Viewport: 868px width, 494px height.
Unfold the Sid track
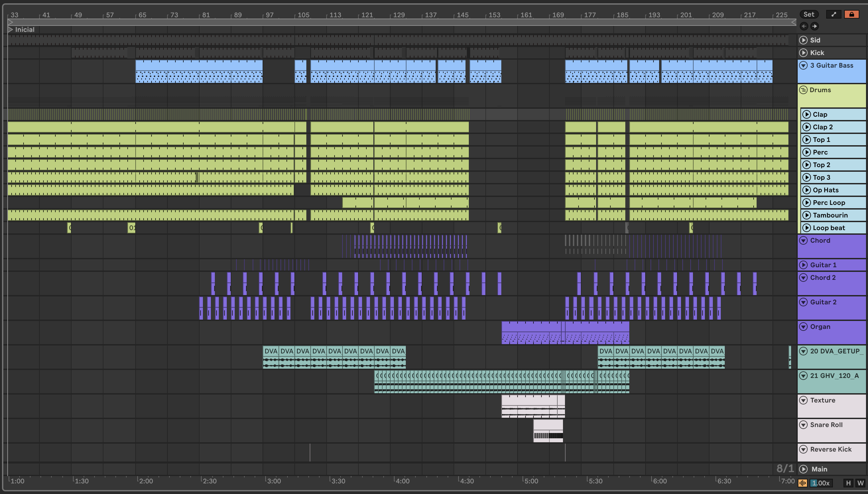point(803,40)
